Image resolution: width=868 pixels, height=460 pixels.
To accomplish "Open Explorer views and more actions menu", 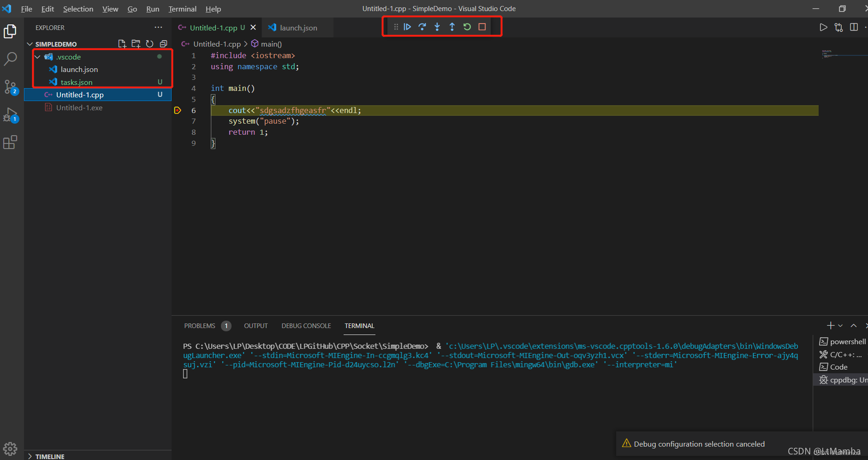I will pos(158,28).
